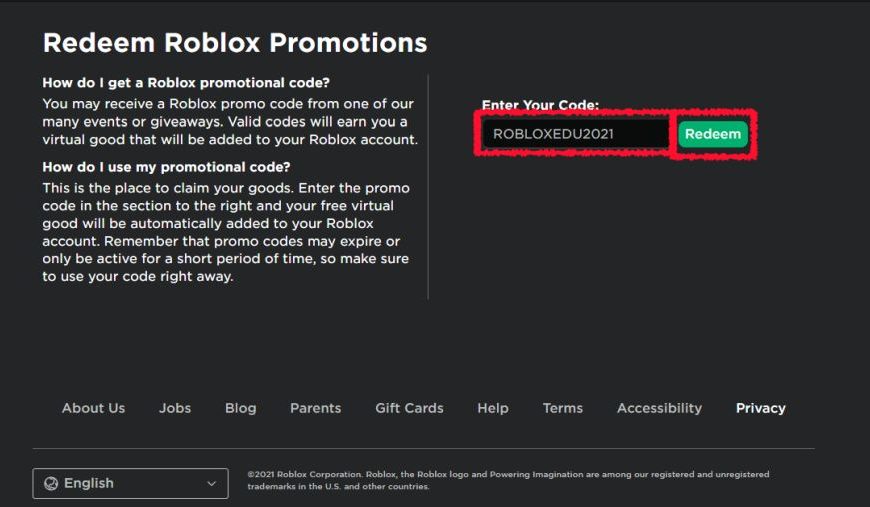This screenshot has width=870, height=507.
Task: View the Terms footer link
Action: coord(562,408)
